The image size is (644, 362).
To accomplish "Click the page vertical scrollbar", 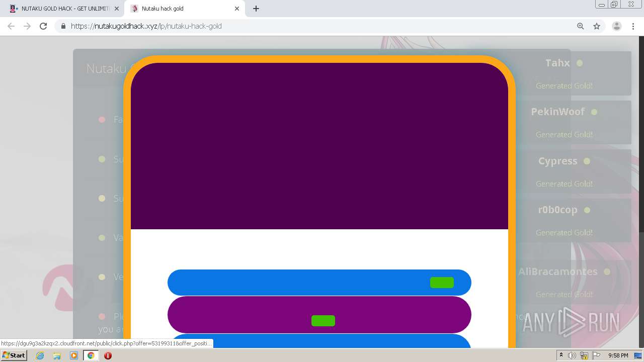I will click(641, 192).
